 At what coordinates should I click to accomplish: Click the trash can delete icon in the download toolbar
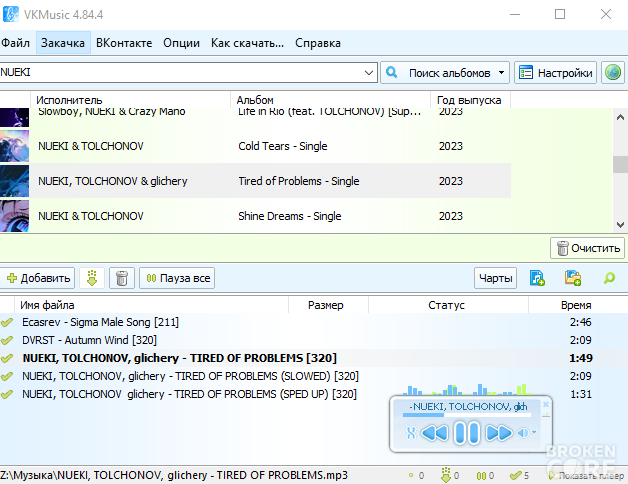[122, 278]
